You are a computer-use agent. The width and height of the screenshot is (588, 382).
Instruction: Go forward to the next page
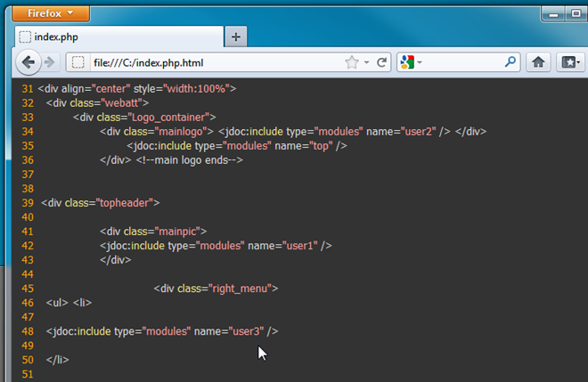50,62
